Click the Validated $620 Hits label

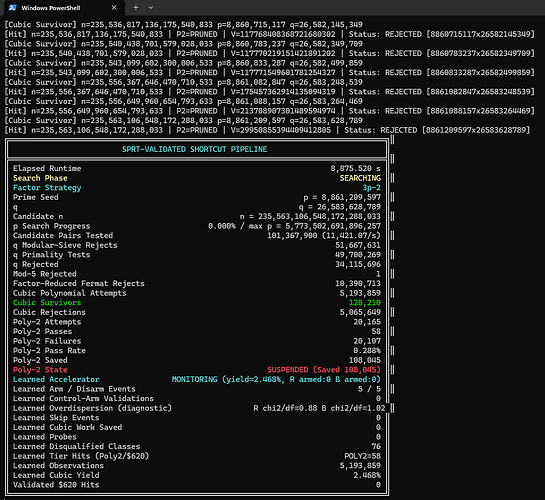(56, 485)
